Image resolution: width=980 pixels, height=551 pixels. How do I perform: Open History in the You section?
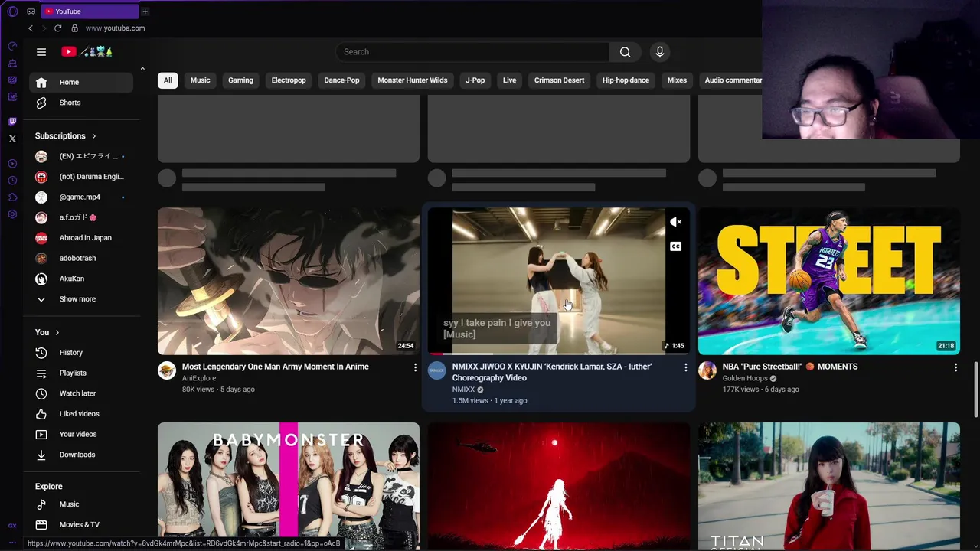coord(81,353)
